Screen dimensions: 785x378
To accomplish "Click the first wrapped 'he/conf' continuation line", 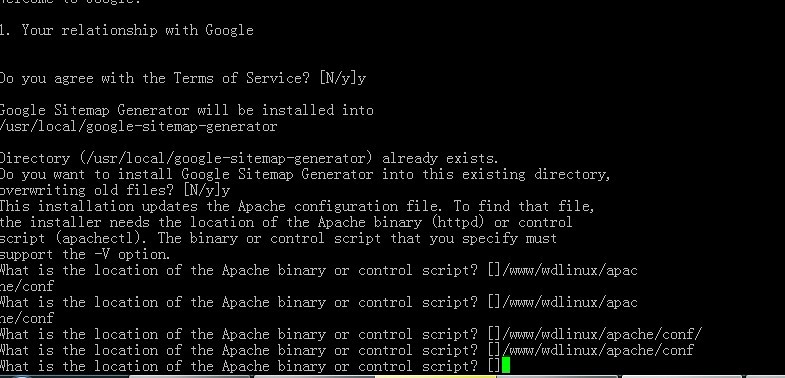I will (x=27, y=286).
